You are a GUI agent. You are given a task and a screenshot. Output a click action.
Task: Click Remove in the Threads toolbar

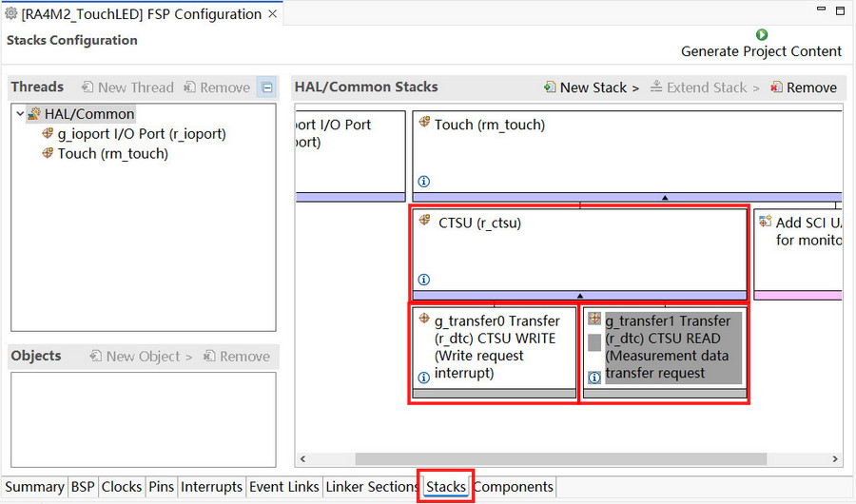pos(217,87)
